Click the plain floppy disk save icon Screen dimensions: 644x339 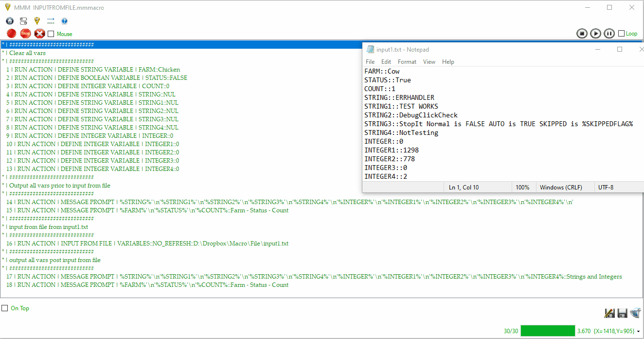click(x=622, y=313)
